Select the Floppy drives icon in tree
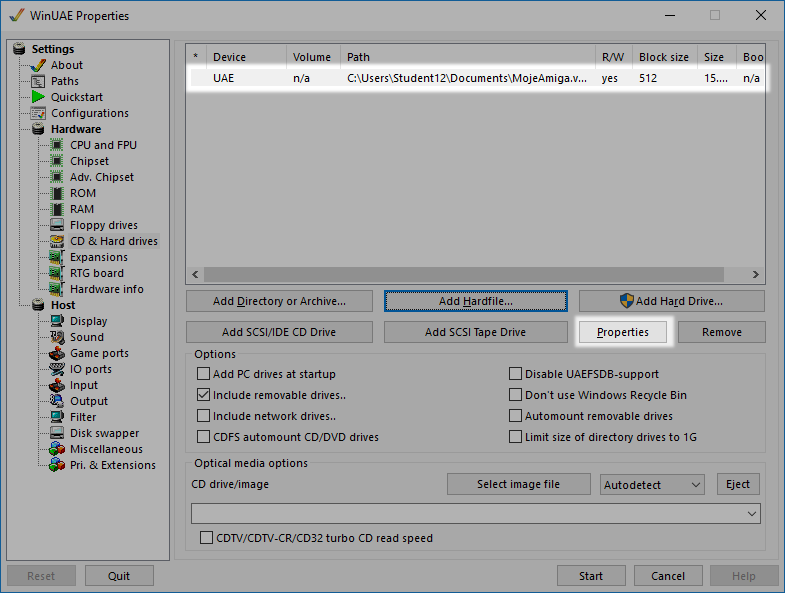 (57, 225)
